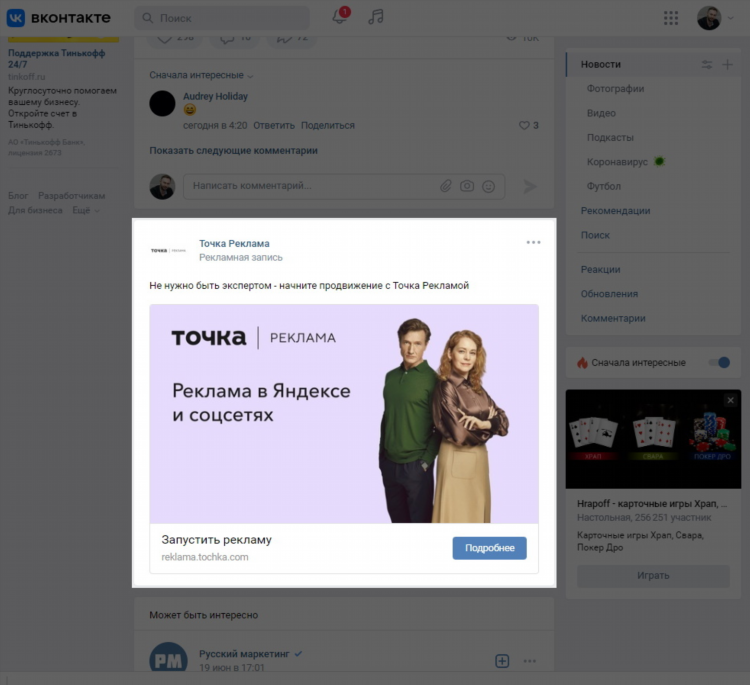Click Ответить under Audrey's comment

274,126
